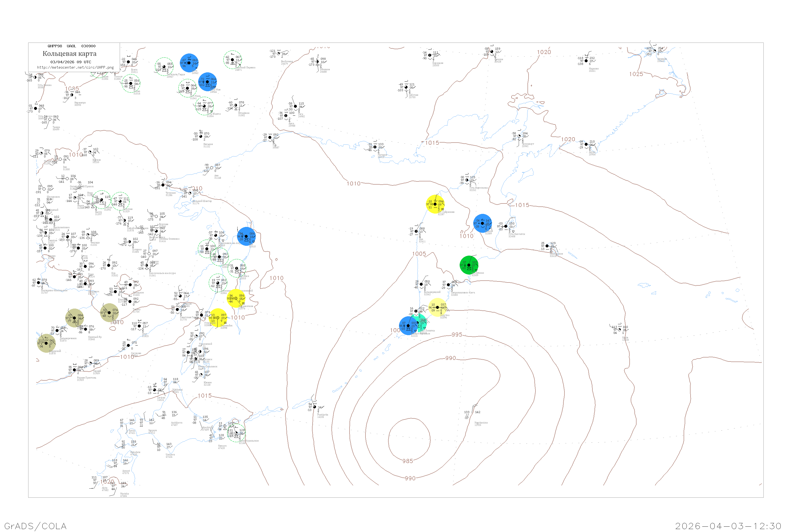This screenshot has width=798, height=532.
Task: Select dashed green circle at Охотский Перевоз
Action: [x=232, y=60]
